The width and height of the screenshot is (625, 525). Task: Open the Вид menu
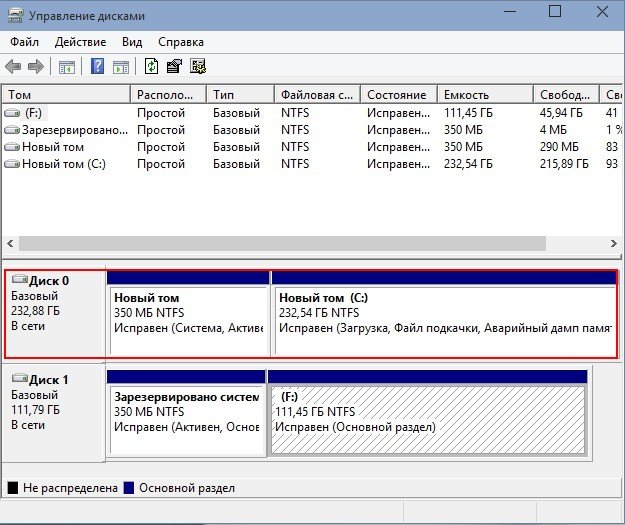132,42
